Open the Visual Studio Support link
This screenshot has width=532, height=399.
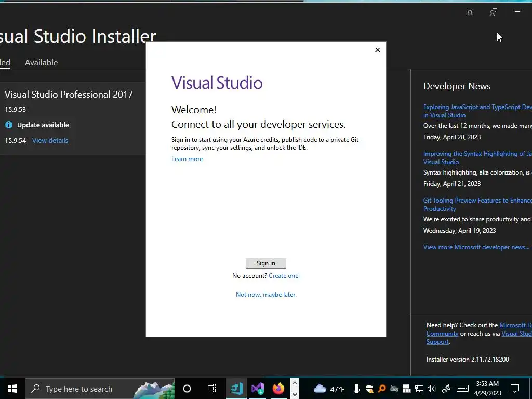517,334
